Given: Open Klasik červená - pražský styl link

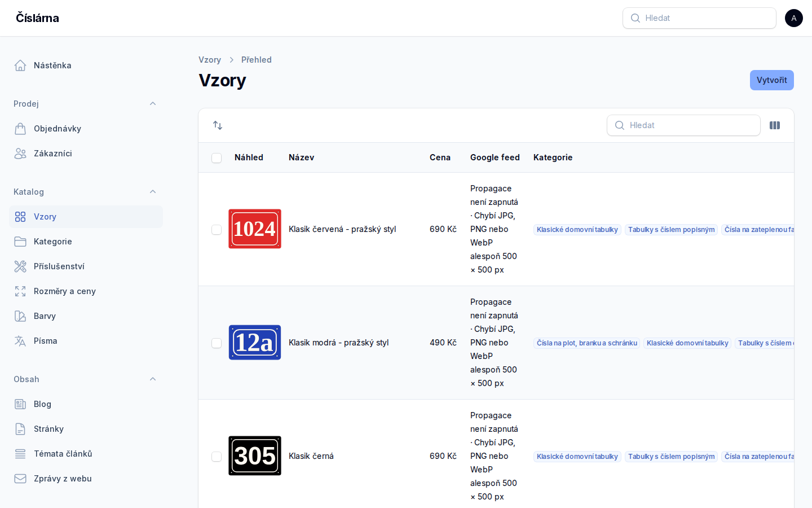Looking at the screenshot, I should (x=342, y=229).
